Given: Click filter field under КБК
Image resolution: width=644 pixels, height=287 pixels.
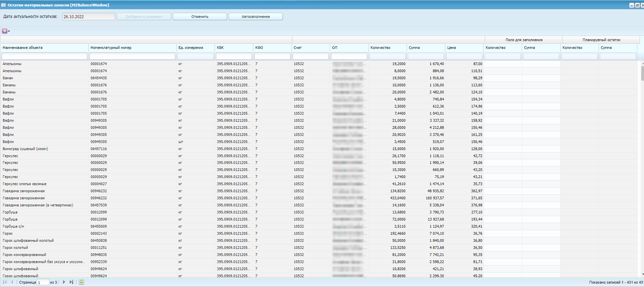Looking at the screenshot, I should coord(234,56).
